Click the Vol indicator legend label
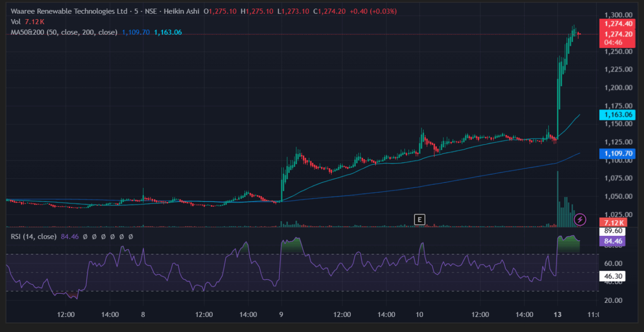 coord(16,22)
